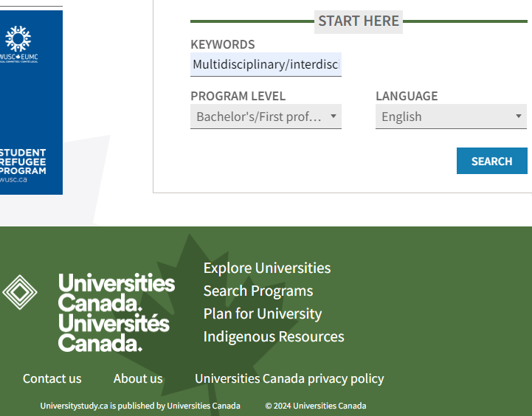The height and width of the screenshot is (416, 532).
Task: Open the Program Level dropdown
Action: tap(266, 117)
